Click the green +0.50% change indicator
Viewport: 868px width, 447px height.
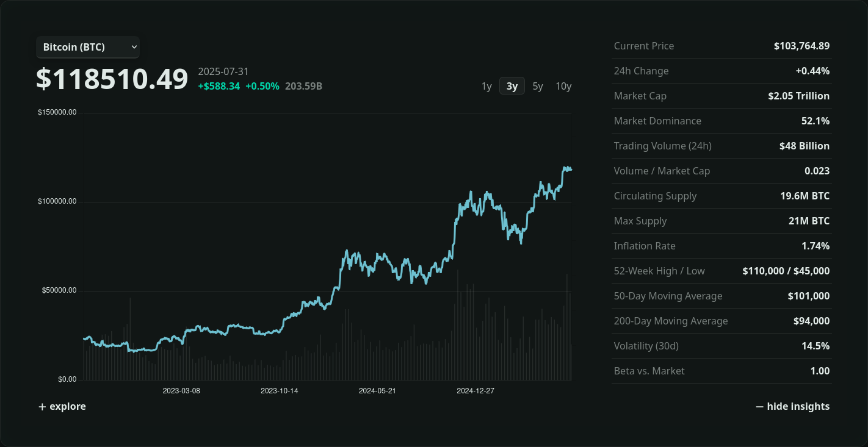pos(262,86)
